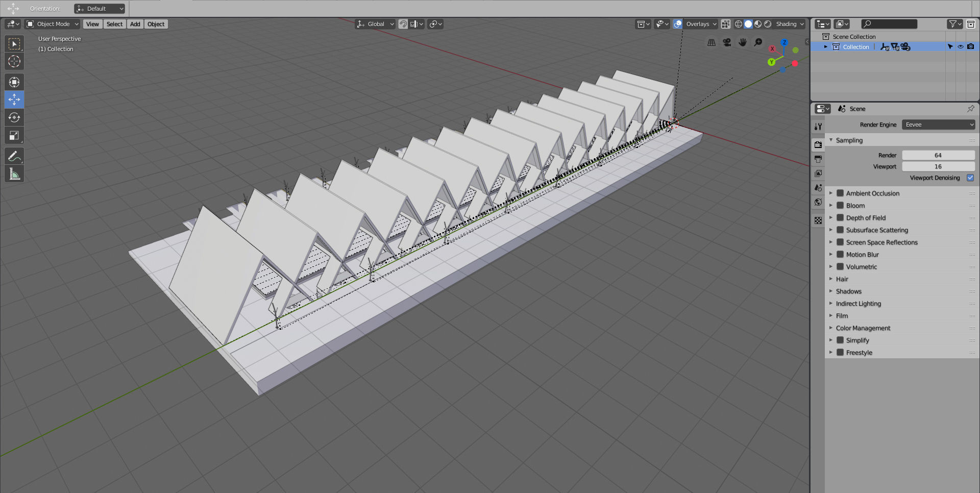
Task: Click the Y axis on navigation gizmo
Action: tap(771, 62)
